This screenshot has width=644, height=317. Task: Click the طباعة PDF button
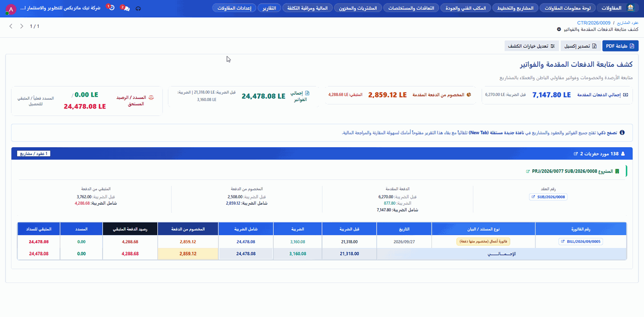pyautogui.click(x=620, y=46)
